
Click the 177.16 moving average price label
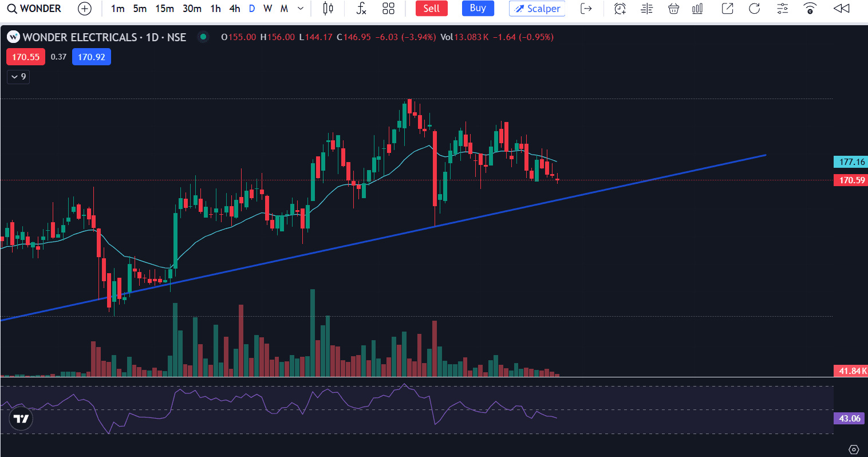tap(851, 162)
